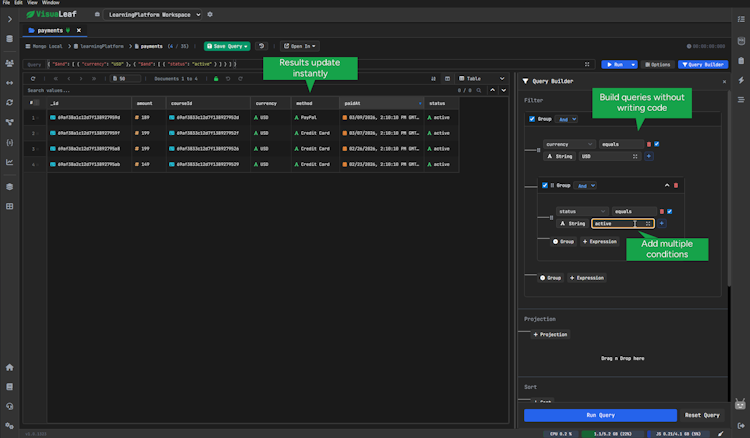Click the page size 50 field
Screen dimensions: 750x438
pyautogui.click(x=126, y=78)
